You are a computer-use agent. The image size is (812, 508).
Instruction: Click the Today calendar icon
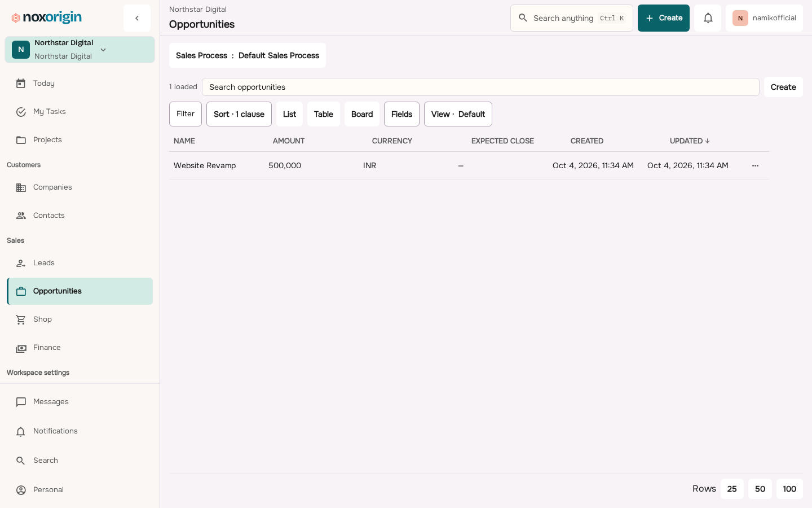click(21, 84)
